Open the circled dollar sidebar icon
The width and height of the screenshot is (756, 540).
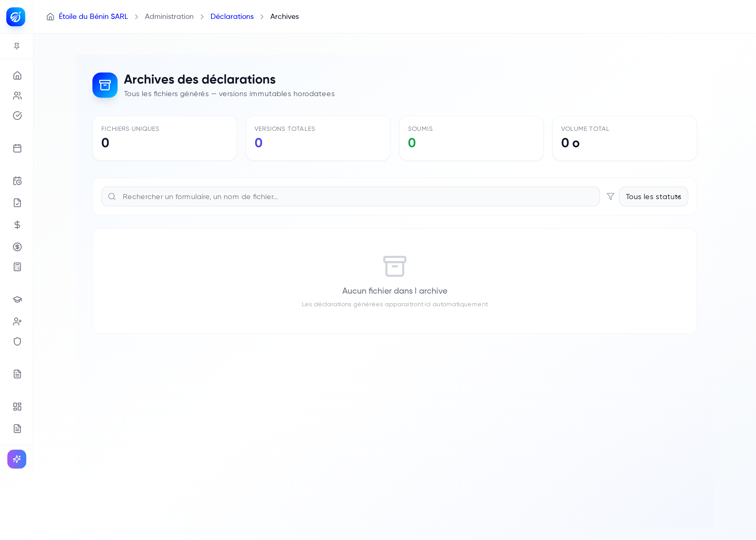point(17,247)
